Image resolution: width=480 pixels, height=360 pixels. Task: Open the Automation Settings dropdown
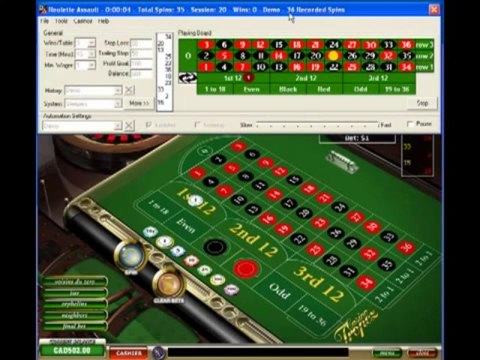(118, 126)
